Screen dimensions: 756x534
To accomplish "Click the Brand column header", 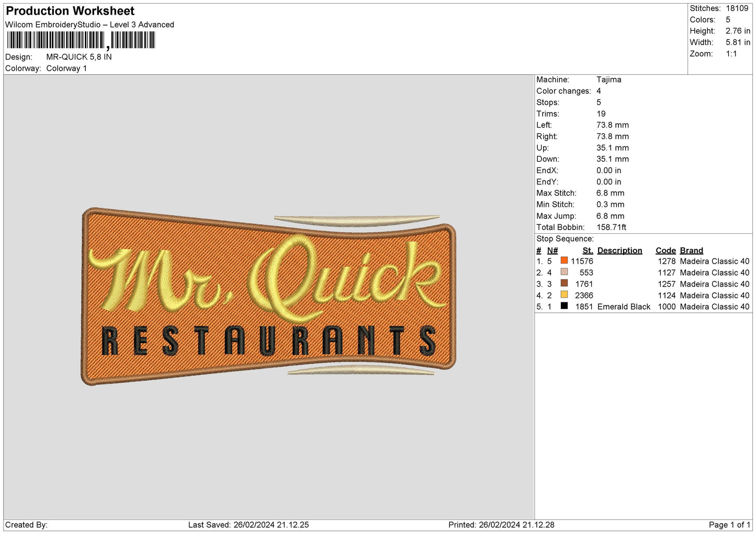I will [x=692, y=251].
